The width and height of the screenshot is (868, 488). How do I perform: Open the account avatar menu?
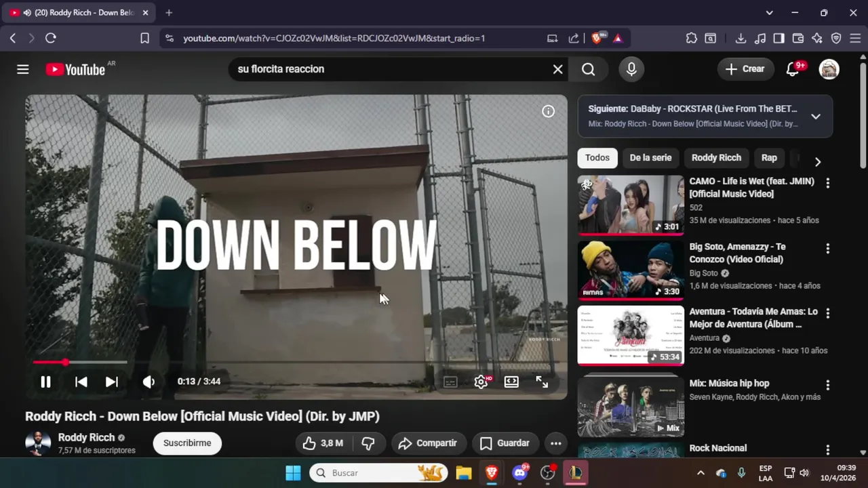pyautogui.click(x=829, y=69)
